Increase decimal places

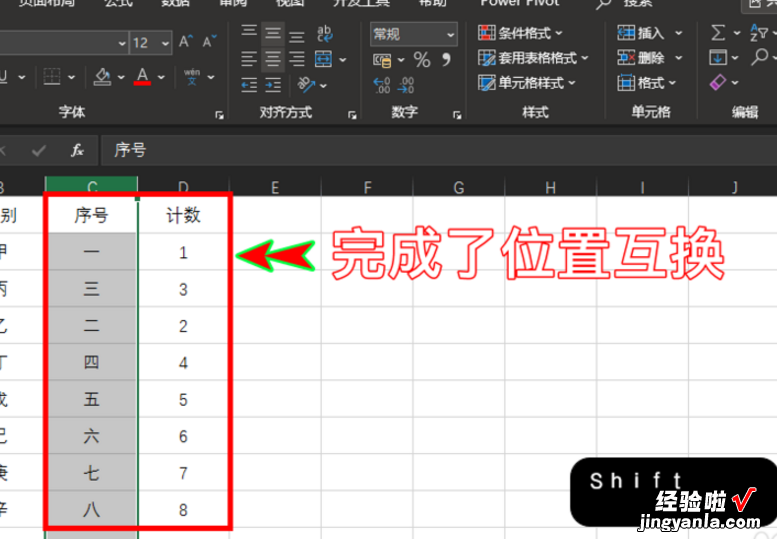coord(382,85)
